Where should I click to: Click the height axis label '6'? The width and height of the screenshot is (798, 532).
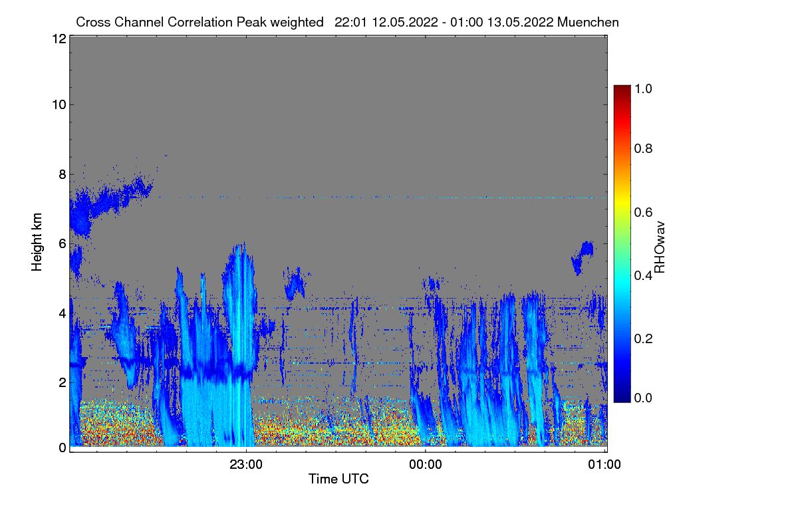click(x=61, y=243)
